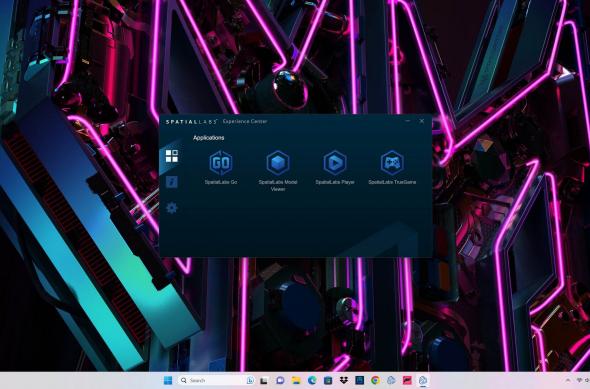Viewport: 590px width, 389px height.
Task: Select the SpatialLabs taskbar icon
Action: [x=423, y=381]
